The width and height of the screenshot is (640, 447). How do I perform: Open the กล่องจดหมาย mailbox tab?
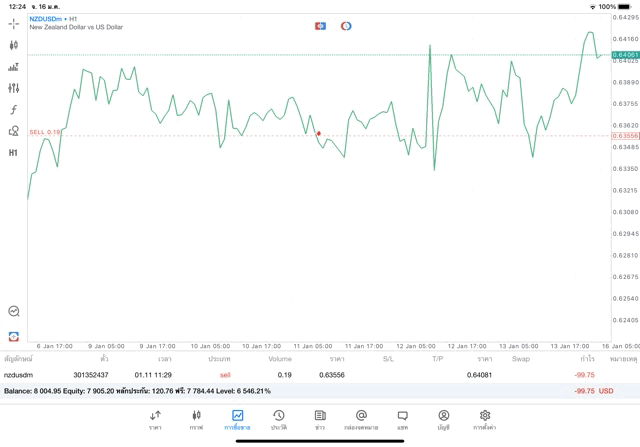(x=361, y=420)
